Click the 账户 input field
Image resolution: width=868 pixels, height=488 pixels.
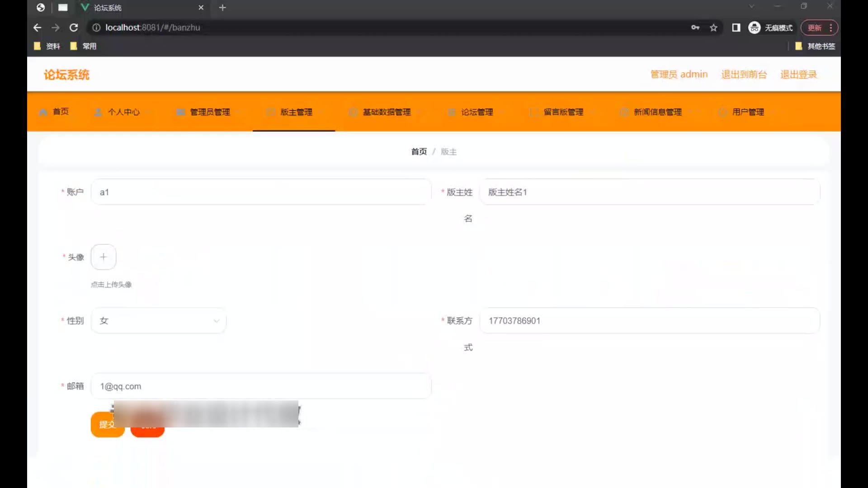click(261, 192)
